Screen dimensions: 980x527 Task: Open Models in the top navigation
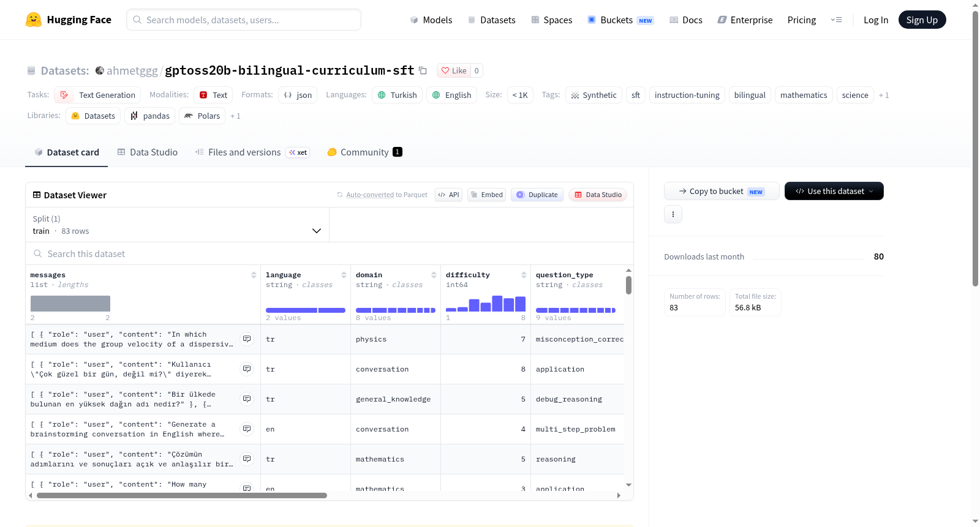[x=431, y=20]
